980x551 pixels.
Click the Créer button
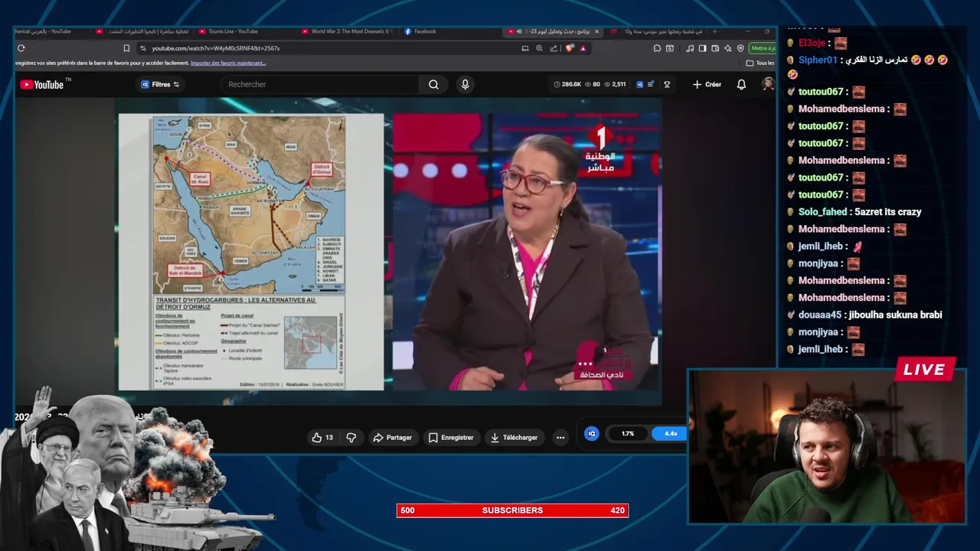point(707,84)
